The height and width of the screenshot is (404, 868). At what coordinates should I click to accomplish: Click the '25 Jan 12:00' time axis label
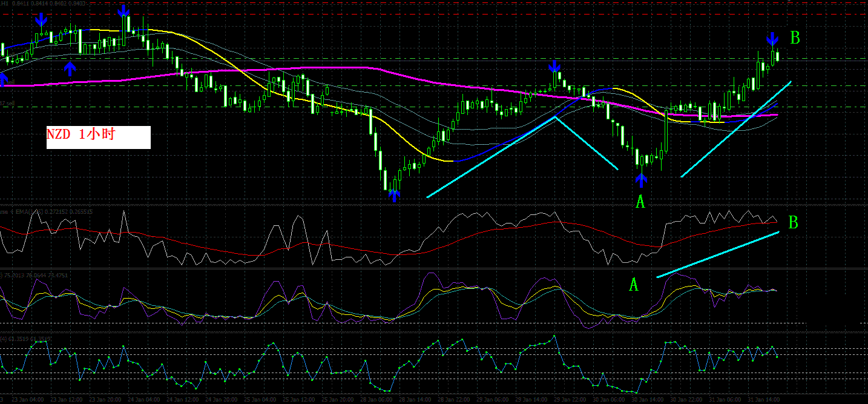coord(299,399)
